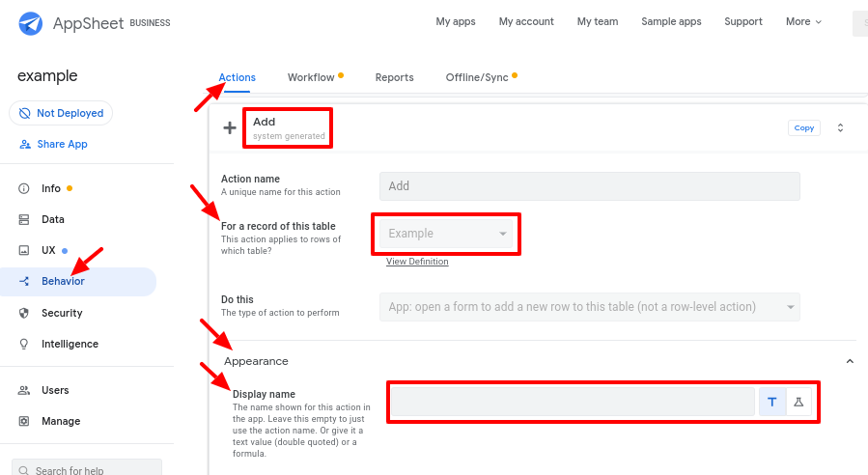Switch to the Workflow tab
This screenshot has height=475, width=868.
click(x=311, y=77)
